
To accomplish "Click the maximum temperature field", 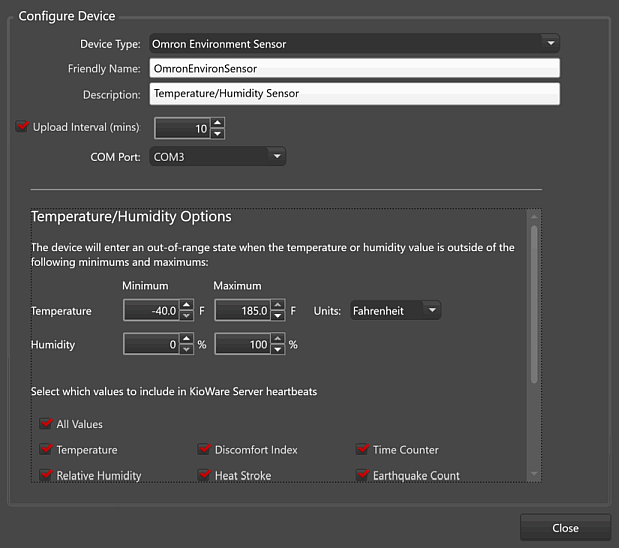I will coord(243,310).
